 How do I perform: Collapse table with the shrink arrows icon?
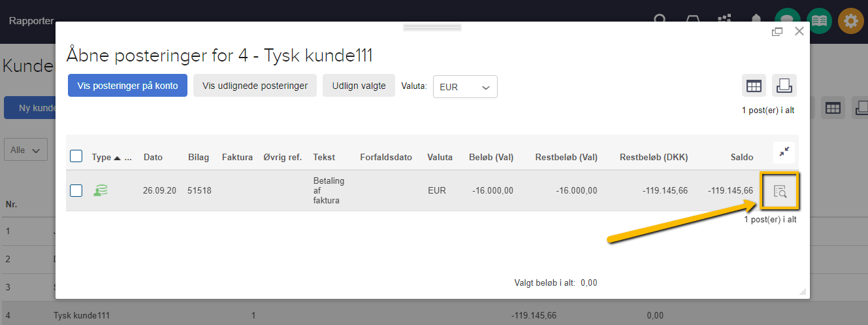pyautogui.click(x=784, y=152)
